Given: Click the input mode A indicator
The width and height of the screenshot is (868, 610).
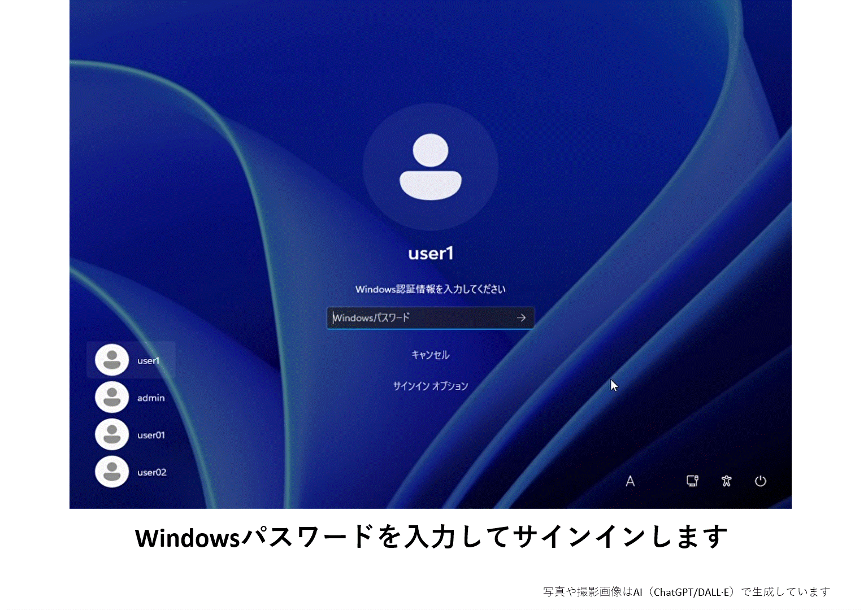Looking at the screenshot, I should point(630,481).
